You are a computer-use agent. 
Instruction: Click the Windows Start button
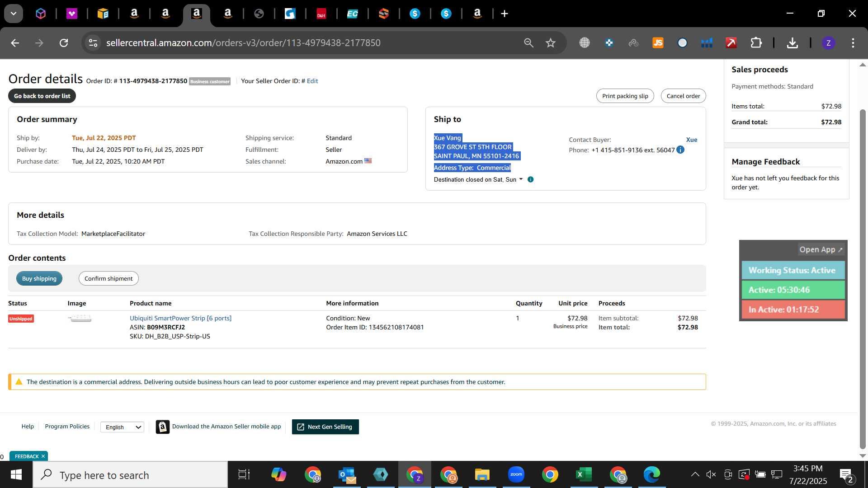coord(16,474)
